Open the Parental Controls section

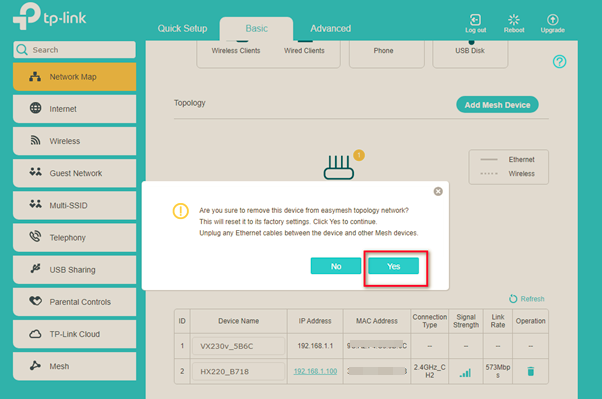pos(74,302)
